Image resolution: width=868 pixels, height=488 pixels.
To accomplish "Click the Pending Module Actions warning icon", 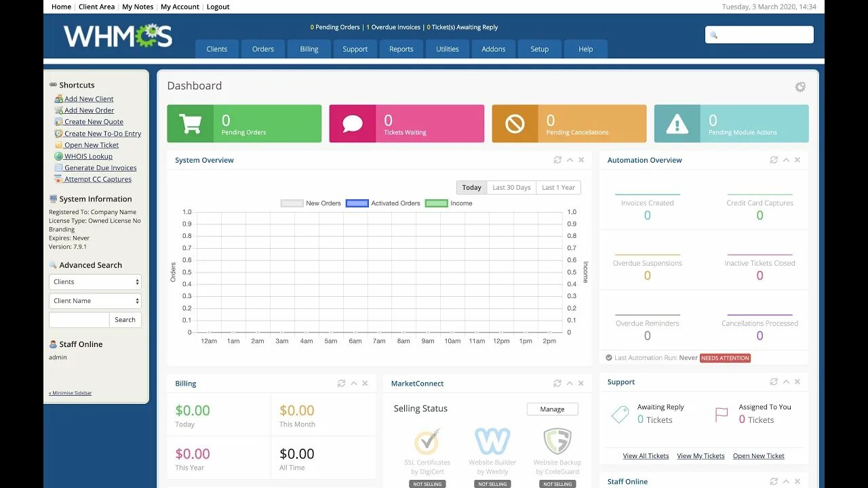I will point(677,123).
